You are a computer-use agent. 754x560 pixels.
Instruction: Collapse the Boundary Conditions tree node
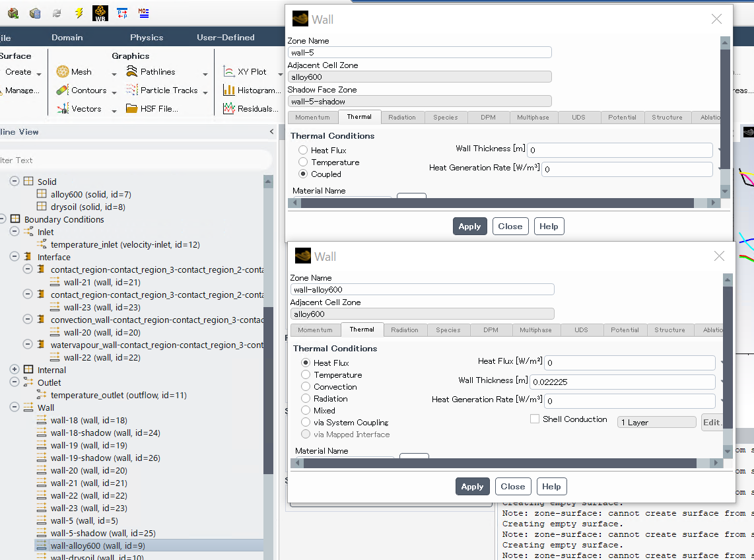(x=2, y=219)
